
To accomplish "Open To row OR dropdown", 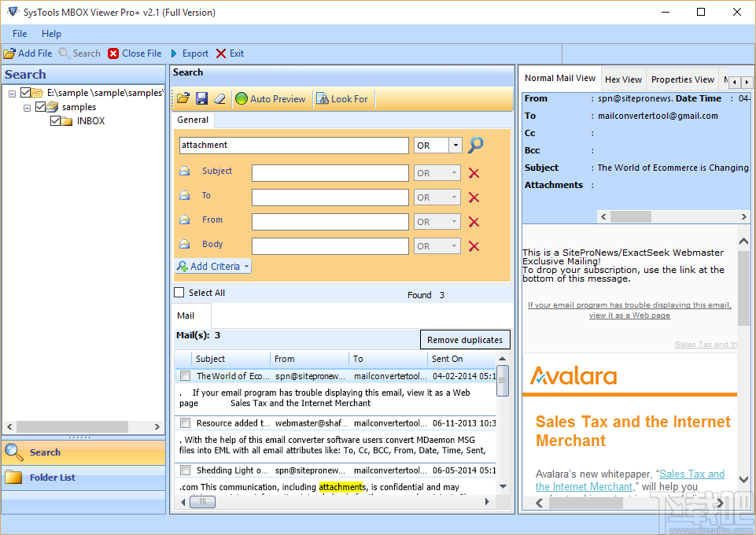I will 454,197.
